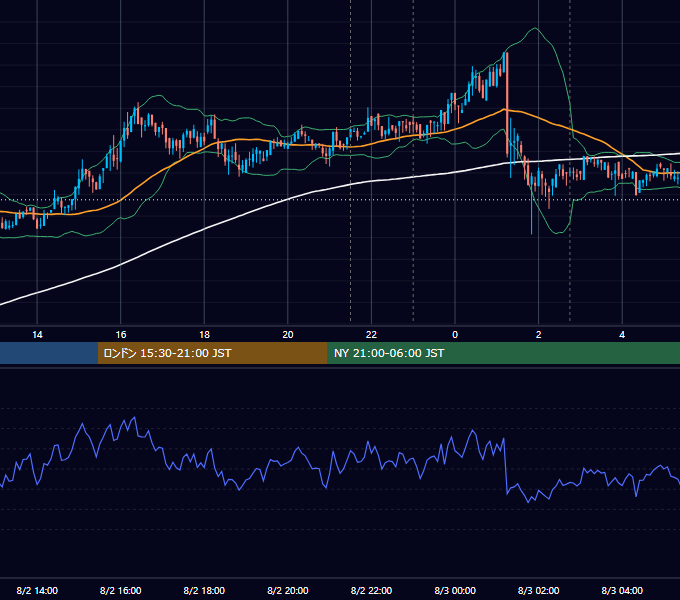680x600 pixels.
Task: Click the 20 hour axis label
Action: 288,335
